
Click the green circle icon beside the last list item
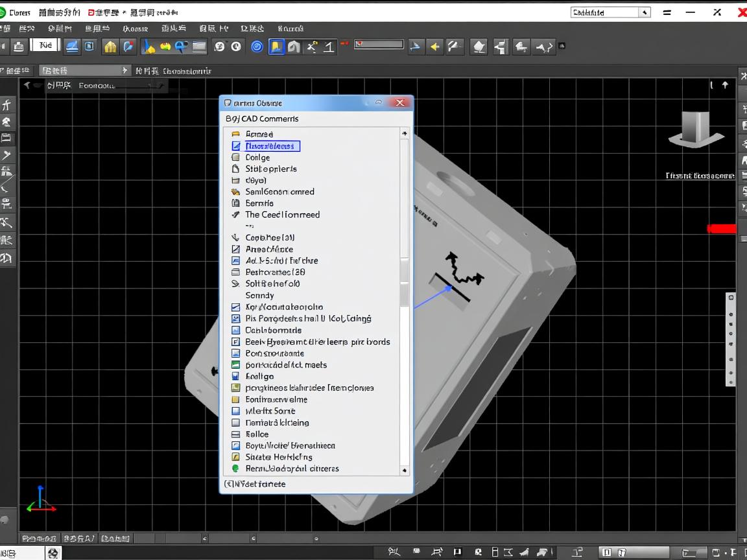(x=235, y=469)
